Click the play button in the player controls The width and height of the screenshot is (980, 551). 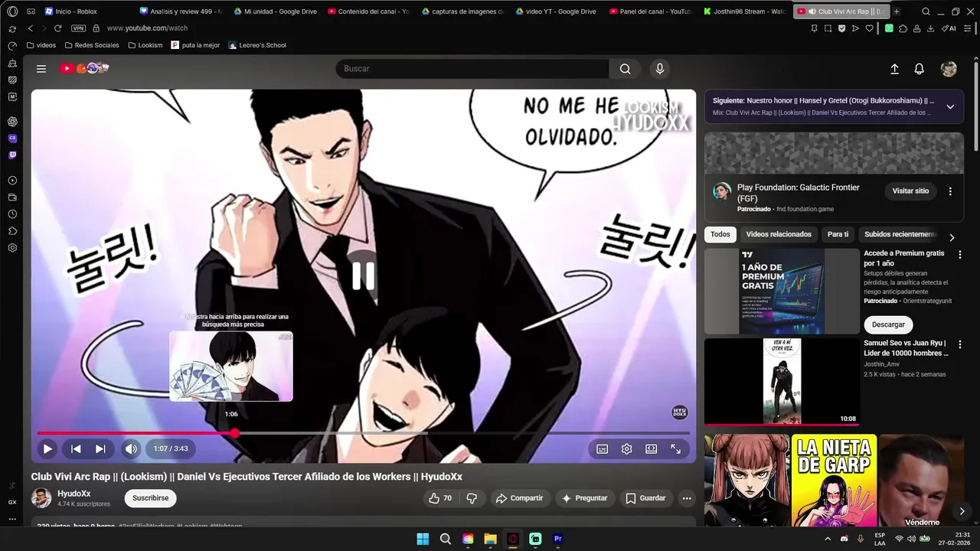click(47, 449)
